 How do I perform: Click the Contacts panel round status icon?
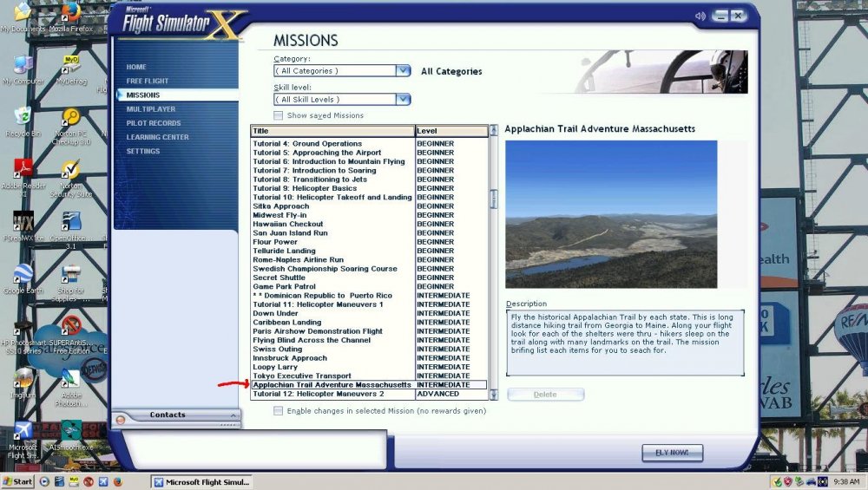[x=120, y=420]
